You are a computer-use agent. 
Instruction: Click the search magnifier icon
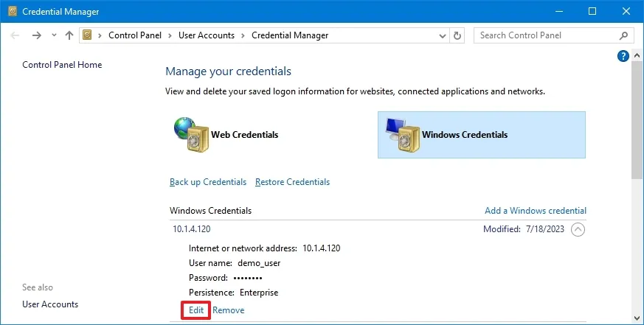(x=623, y=35)
